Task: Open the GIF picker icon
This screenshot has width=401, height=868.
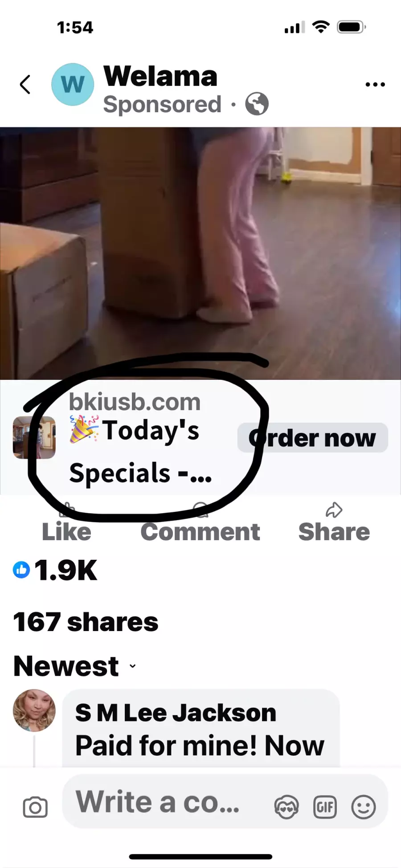Action: click(x=325, y=807)
